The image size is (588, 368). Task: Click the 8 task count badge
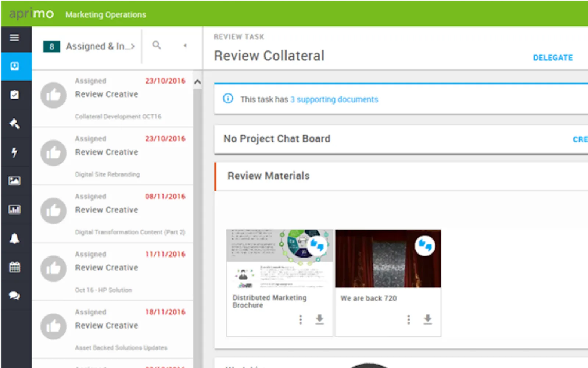(x=51, y=47)
